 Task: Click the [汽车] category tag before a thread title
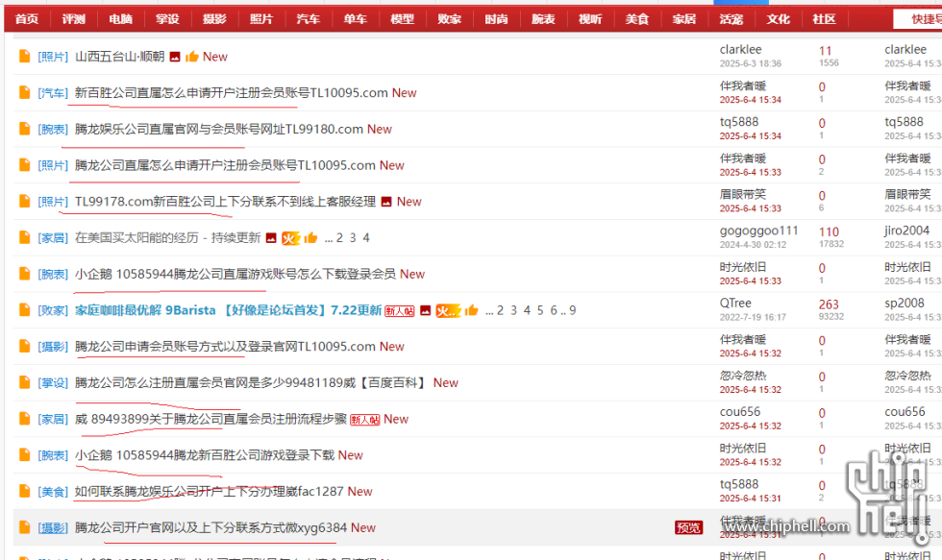pos(53,93)
